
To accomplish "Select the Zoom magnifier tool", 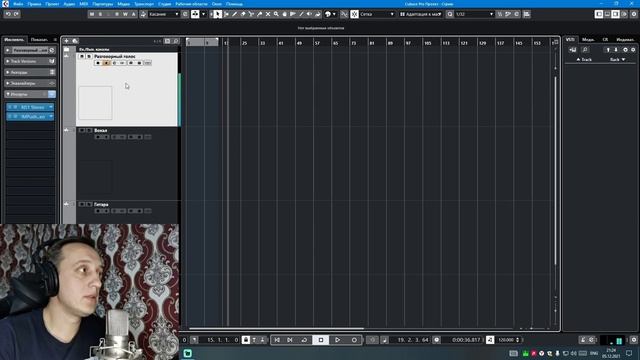I will click(276, 14).
